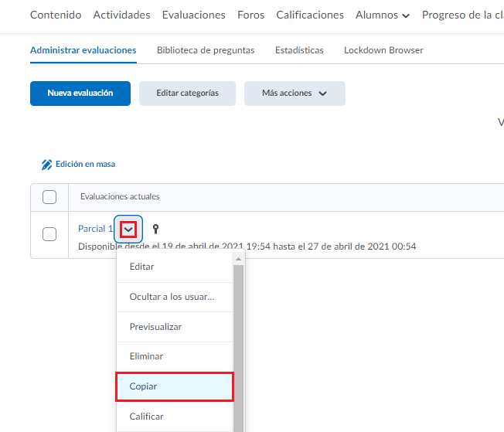This screenshot has height=432, width=504.
Task: Click the context menu scrollbar up arrow
Action: pyautogui.click(x=238, y=259)
